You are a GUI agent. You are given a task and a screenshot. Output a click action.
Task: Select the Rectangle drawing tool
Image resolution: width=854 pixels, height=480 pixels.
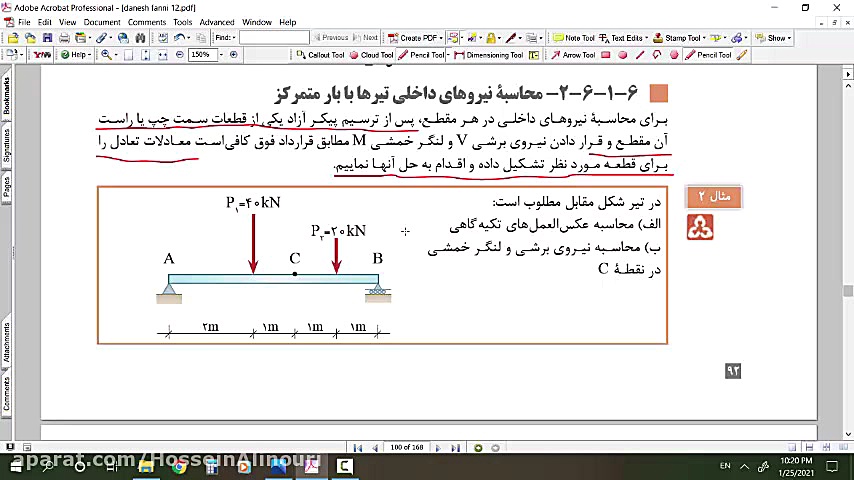click(606, 55)
